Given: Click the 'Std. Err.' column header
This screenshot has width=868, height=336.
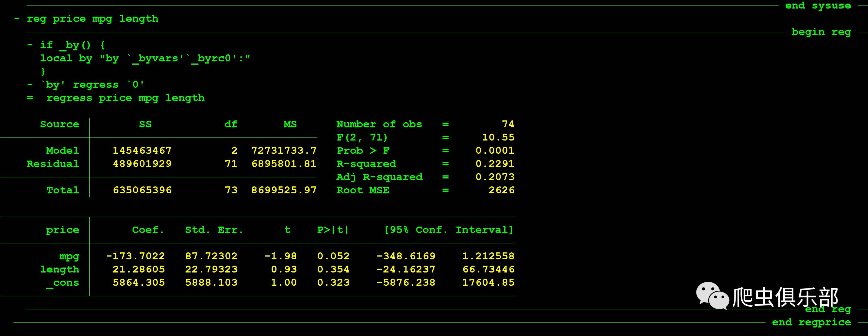Looking at the screenshot, I should pos(214,230).
